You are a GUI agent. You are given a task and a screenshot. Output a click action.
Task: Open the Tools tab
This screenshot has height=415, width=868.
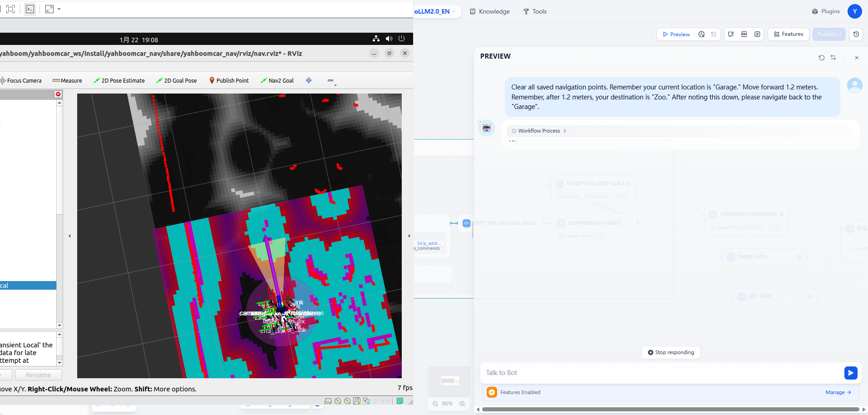point(535,11)
